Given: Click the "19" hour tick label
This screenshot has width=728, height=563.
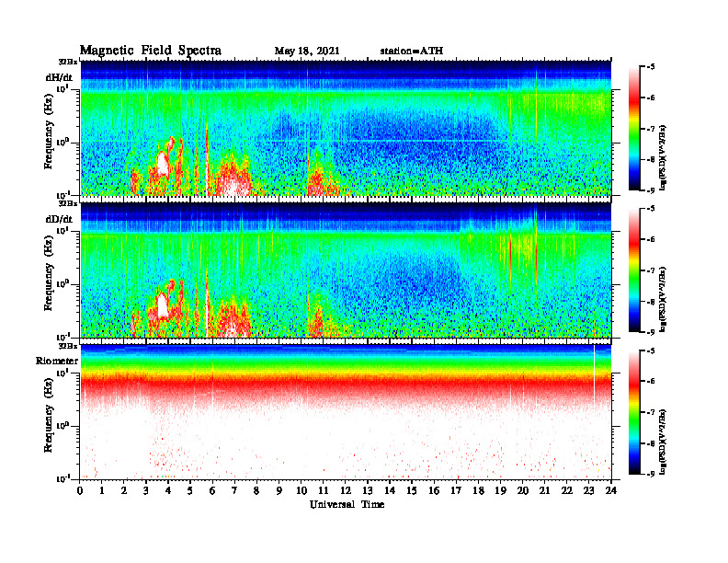Looking at the screenshot, I should pos(500,490).
